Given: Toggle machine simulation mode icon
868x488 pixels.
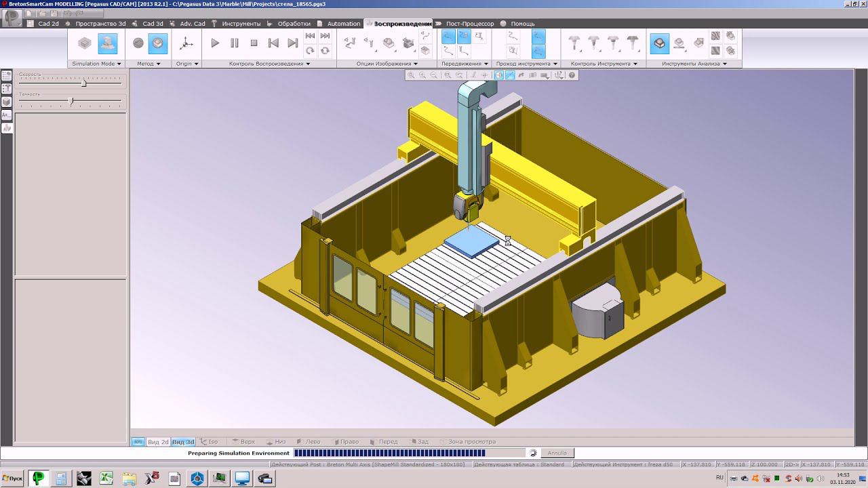Looking at the screenshot, I should coord(107,43).
